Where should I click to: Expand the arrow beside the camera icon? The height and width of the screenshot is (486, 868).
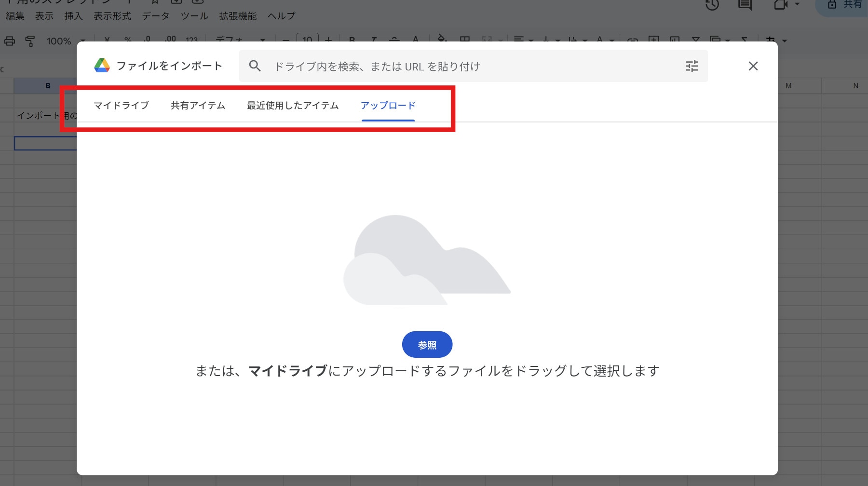point(797,4)
